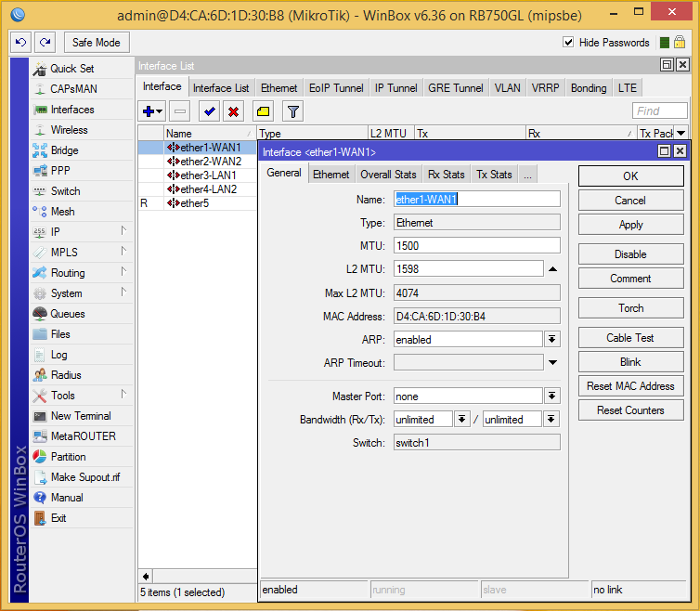The width and height of the screenshot is (700, 611).
Task: Open Bonding tab in Interface List
Action: [589, 88]
